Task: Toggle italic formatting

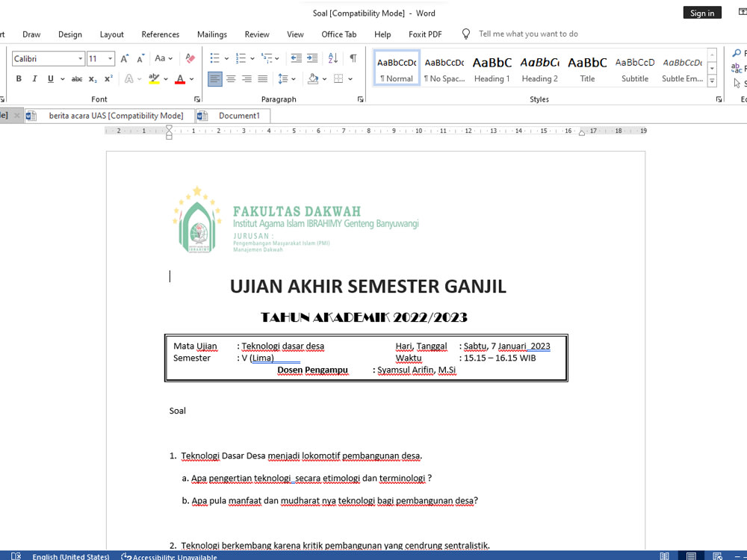Action: pyautogui.click(x=34, y=78)
